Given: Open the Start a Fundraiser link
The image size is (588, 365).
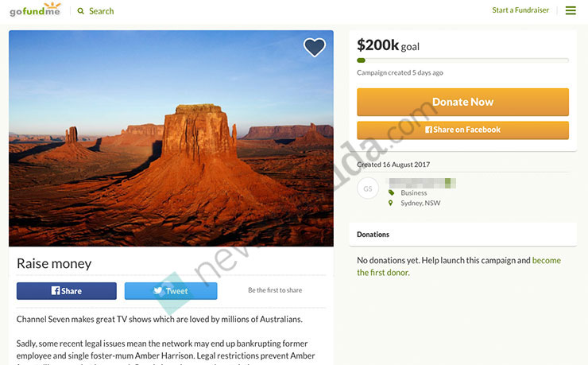Looking at the screenshot, I should pos(520,10).
